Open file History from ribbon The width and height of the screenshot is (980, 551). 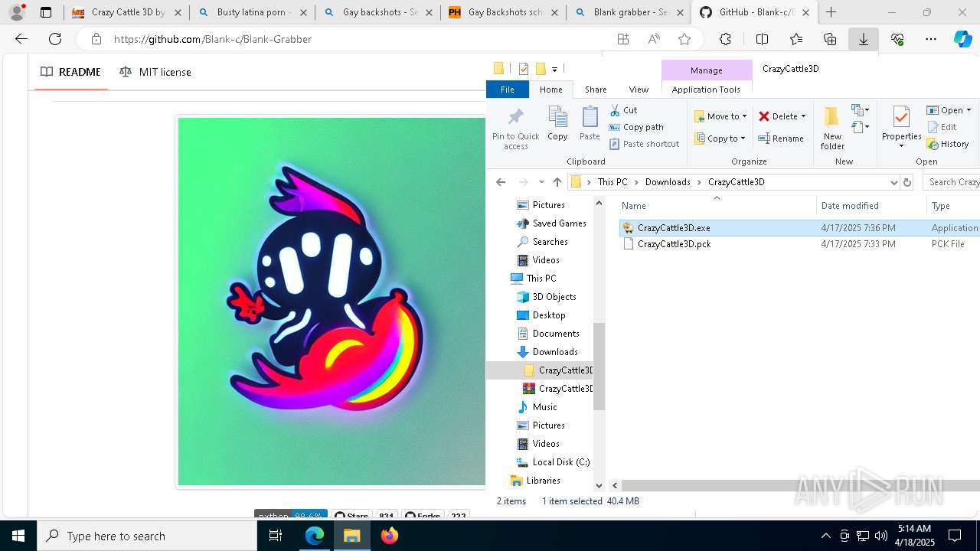point(948,144)
